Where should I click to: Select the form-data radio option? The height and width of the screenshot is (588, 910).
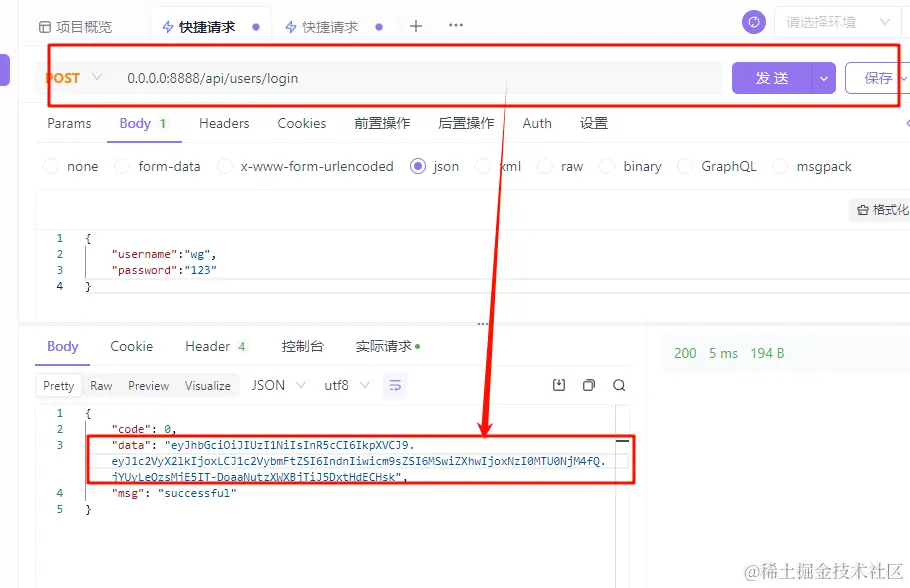(x=122, y=167)
